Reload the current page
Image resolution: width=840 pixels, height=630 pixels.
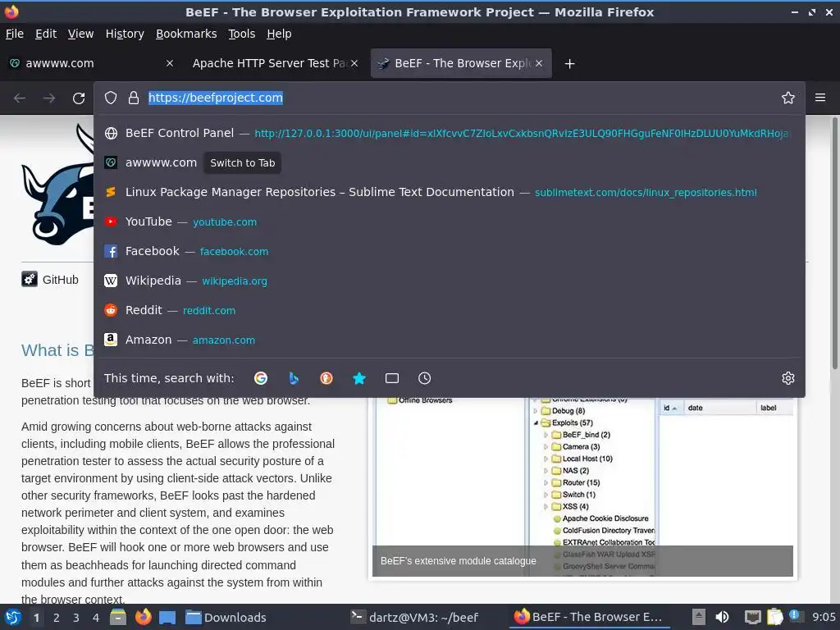pos(79,98)
